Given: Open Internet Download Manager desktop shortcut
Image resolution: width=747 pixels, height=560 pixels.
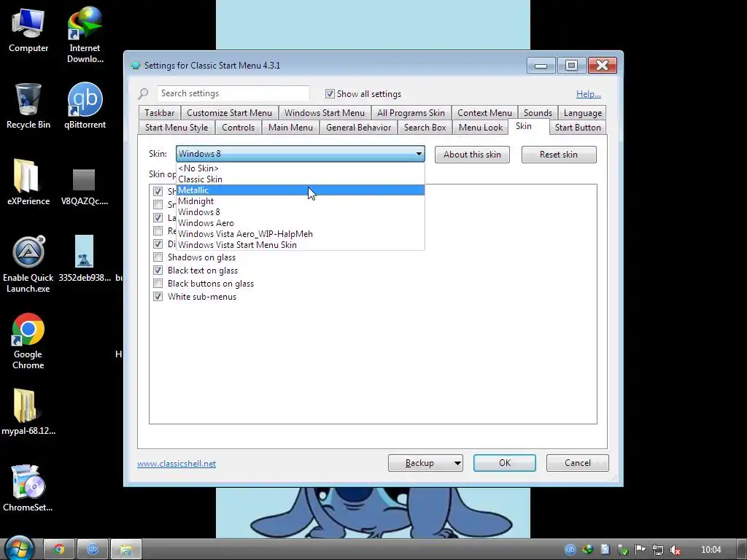Looking at the screenshot, I should point(85,34).
